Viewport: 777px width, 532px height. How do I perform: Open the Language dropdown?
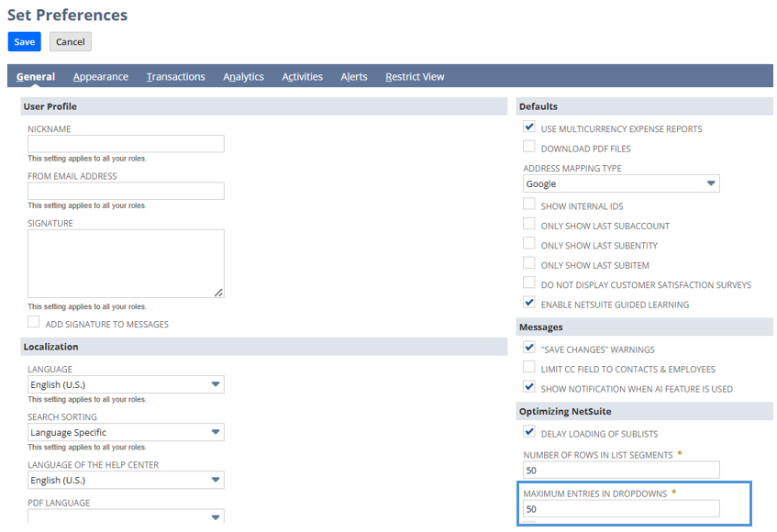[x=126, y=384]
